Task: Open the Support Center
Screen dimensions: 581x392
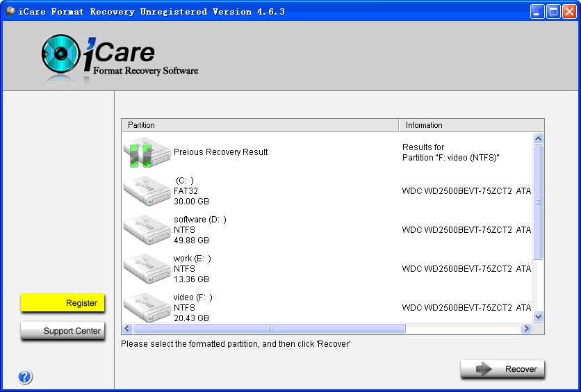Action: 63,331
